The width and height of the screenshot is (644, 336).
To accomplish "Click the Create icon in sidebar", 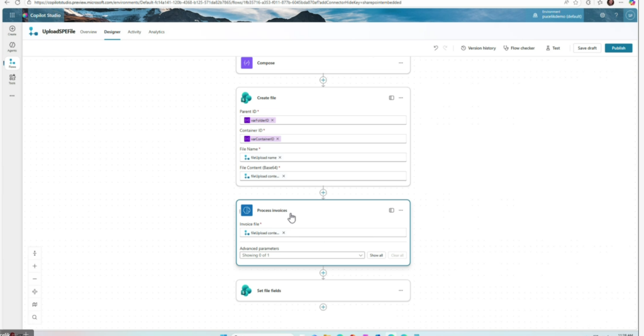I will point(12,30).
